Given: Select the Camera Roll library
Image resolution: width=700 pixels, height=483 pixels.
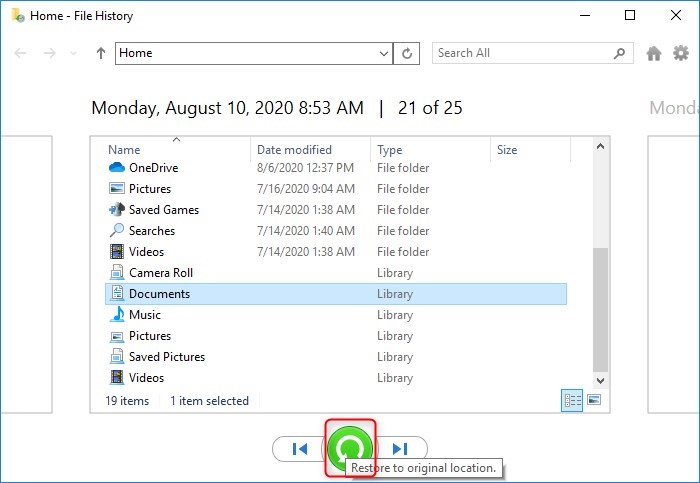Looking at the screenshot, I should click(x=160, y=273).
